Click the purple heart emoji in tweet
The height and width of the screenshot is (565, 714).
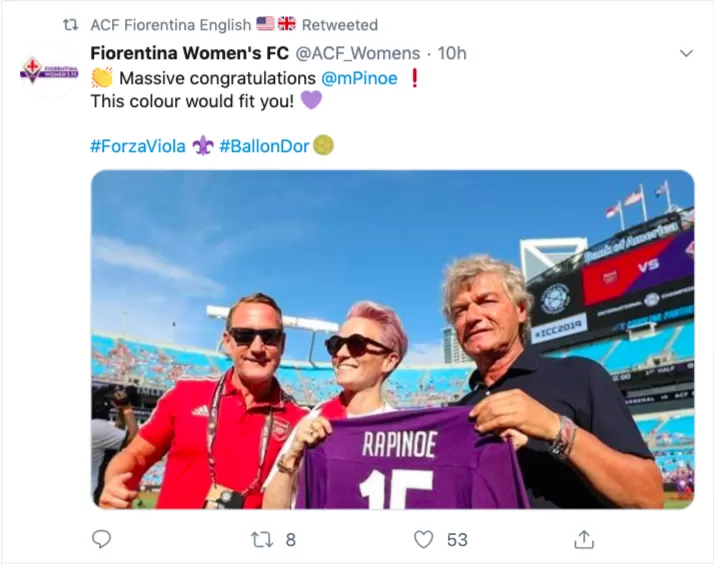[x=311, y=100]
